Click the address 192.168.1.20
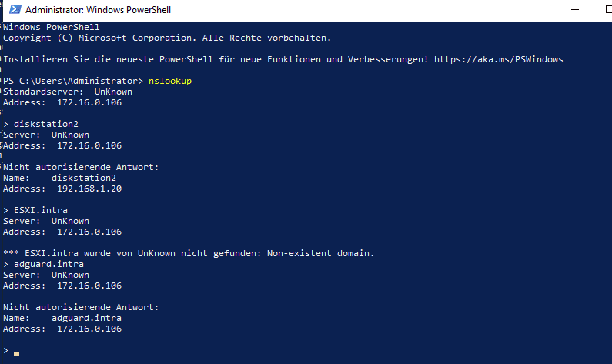This screenshot has width=612, height=364. 89,189
